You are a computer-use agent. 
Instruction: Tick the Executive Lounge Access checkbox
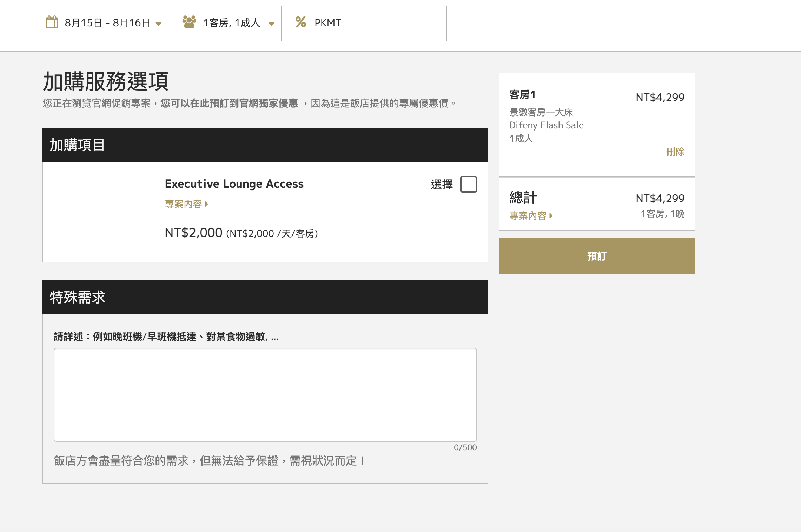coord(469,184)
